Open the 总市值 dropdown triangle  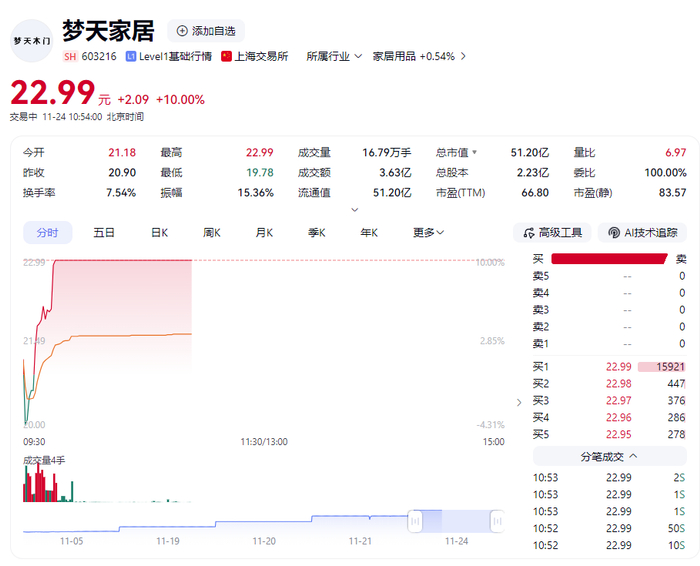[474, 153]
